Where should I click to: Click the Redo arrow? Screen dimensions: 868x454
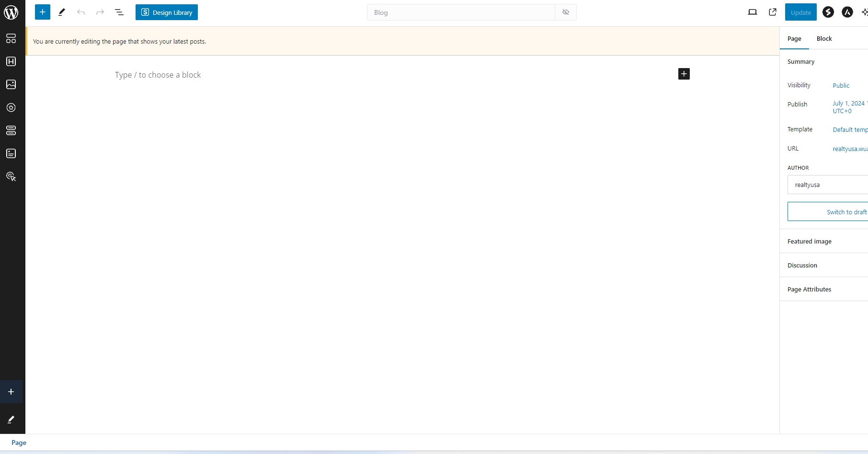coord(100,12)
